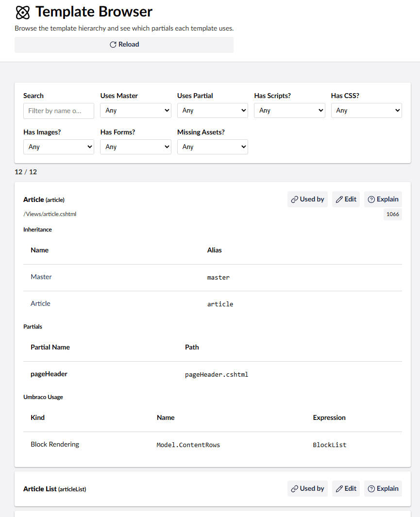420x517 pixels.
Task: Click the BlockList expression cell
Action: 329,445
